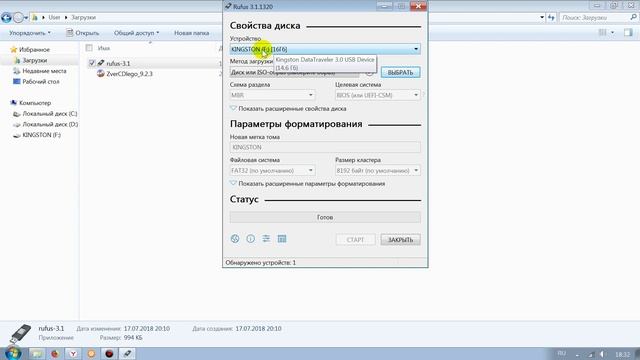Click the Готов status progress bar

pos(325,218)
